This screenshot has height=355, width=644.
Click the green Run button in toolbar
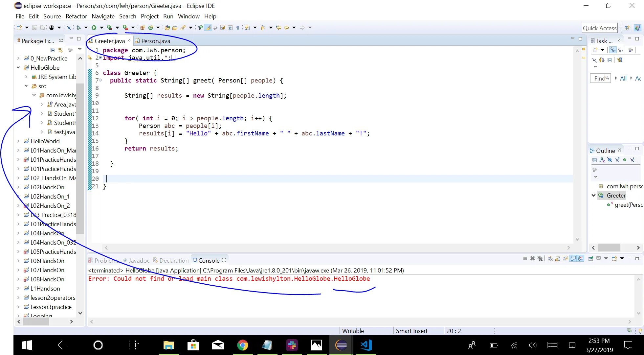[x=94, y=28]
